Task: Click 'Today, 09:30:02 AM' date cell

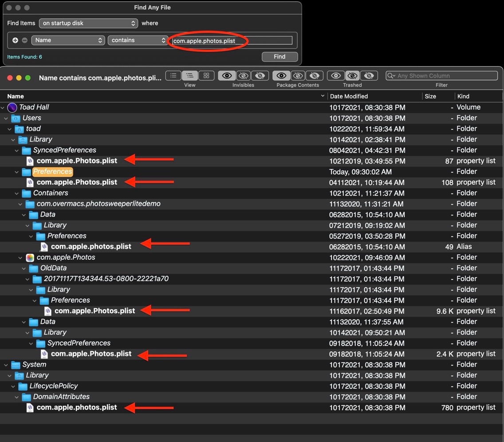Action: coord(360,172)
